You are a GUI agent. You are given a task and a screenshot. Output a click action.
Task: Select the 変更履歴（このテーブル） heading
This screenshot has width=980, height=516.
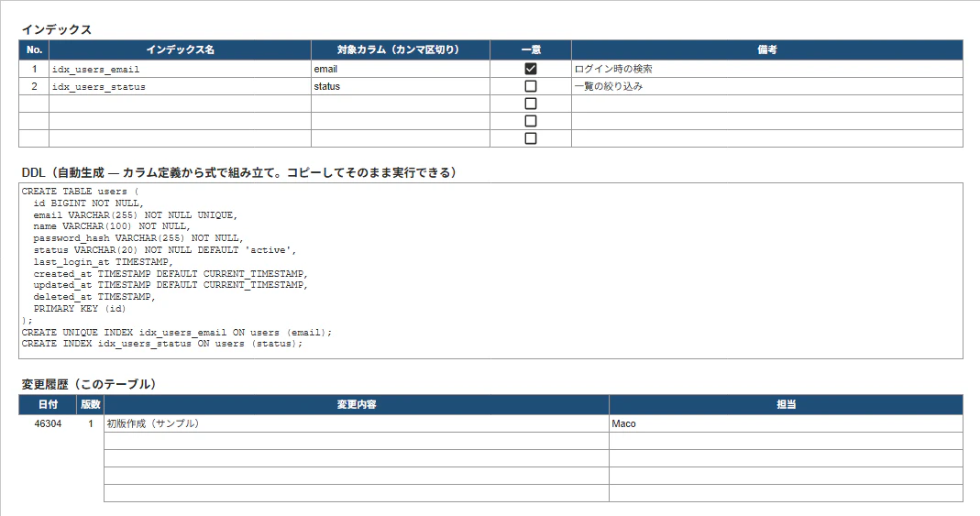click(x=89, y=384)
